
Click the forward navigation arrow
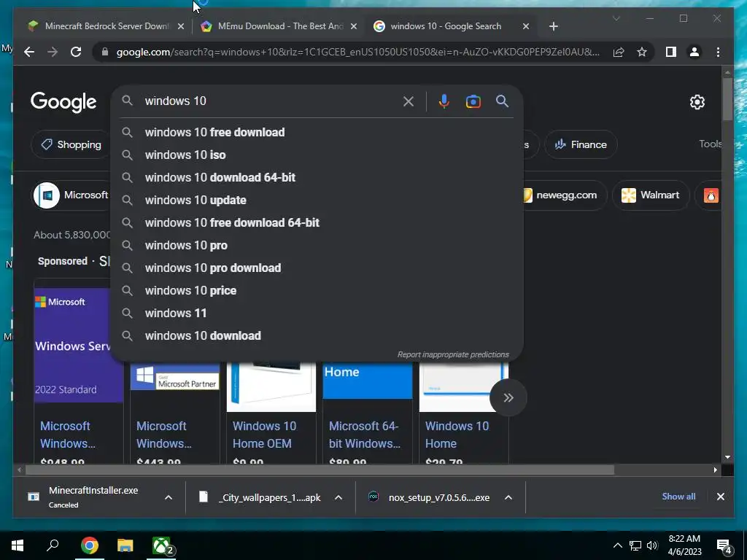coord(53,52)
